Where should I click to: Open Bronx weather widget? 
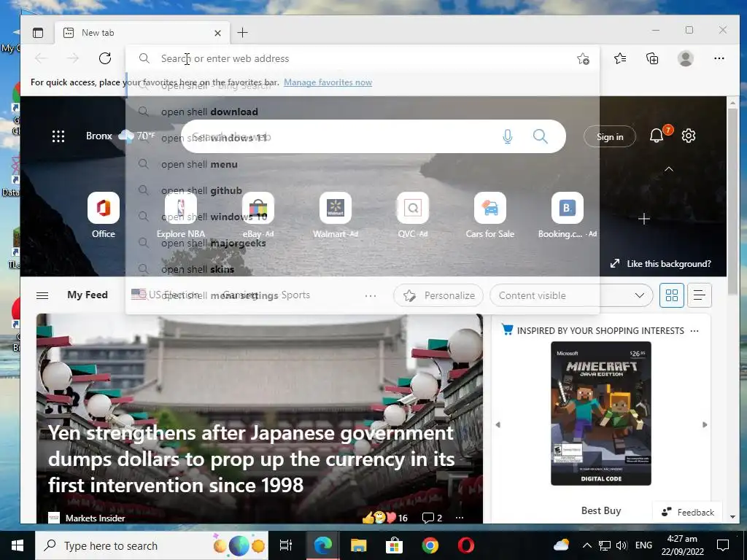[x=120, y=136]
